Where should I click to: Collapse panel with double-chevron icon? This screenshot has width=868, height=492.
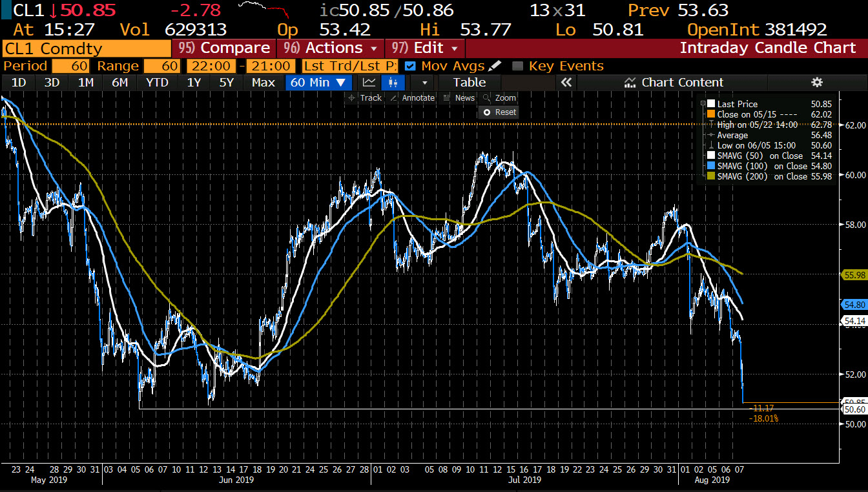click(x=566, y=82)
